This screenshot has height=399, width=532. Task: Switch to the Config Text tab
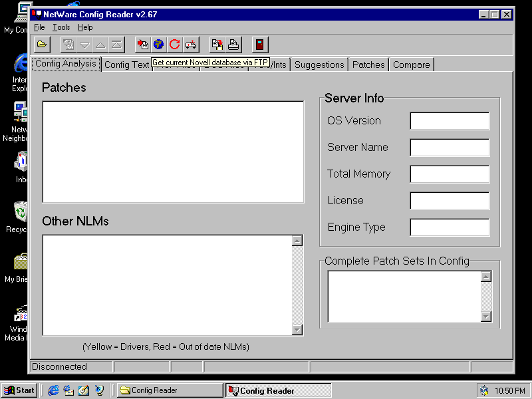tap(126, 65)
